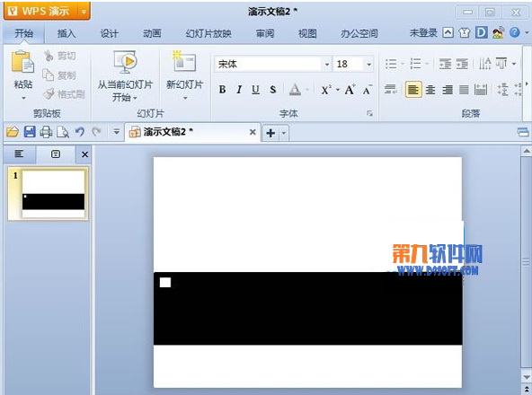Image resolution: width=532 pixels, height=395 pixels.
Task: Open the 开始 ribbon tab
Action: pyautogui.click(x=23, y=33)
